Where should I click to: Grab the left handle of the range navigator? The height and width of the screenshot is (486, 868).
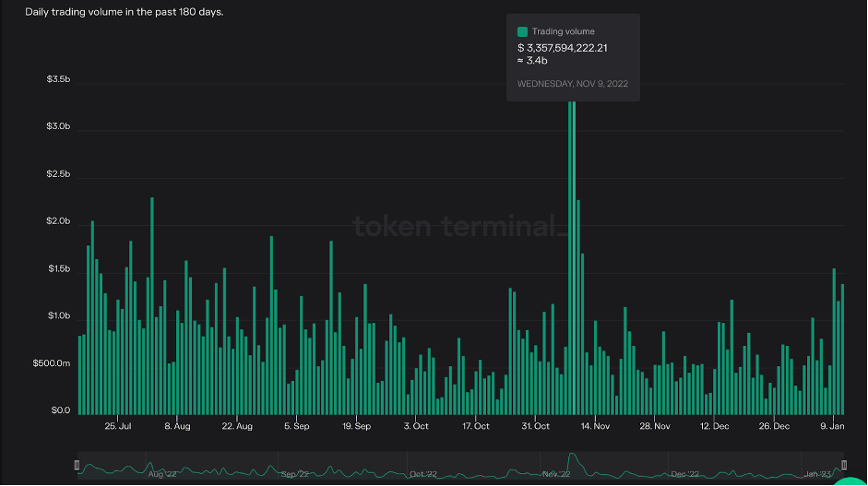[x=77, y=465]
